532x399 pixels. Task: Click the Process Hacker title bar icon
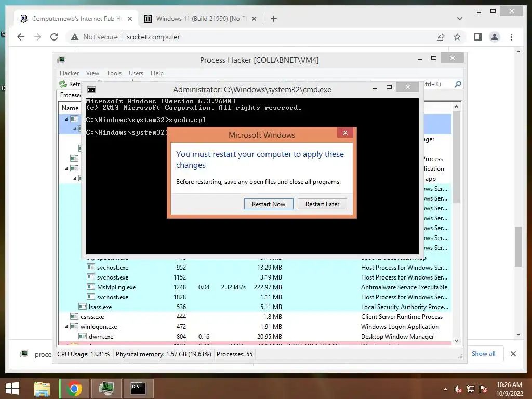pyautogui.click(x=61, y=60)
